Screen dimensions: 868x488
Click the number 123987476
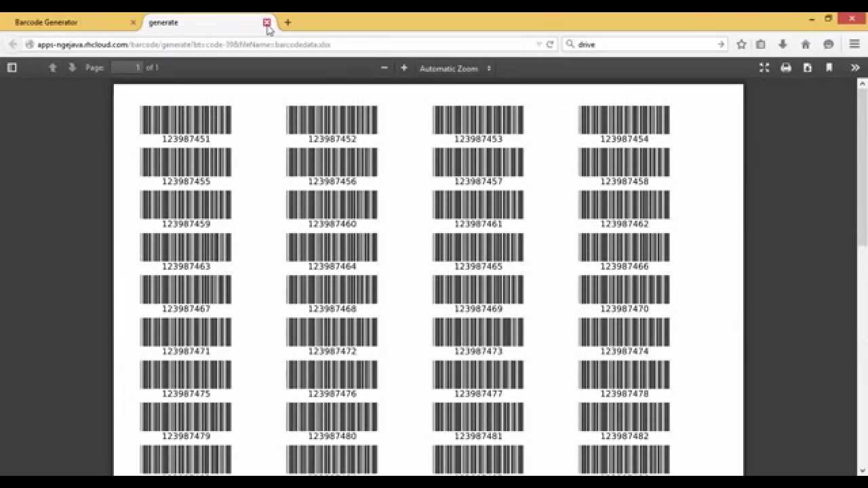[332, 393]
